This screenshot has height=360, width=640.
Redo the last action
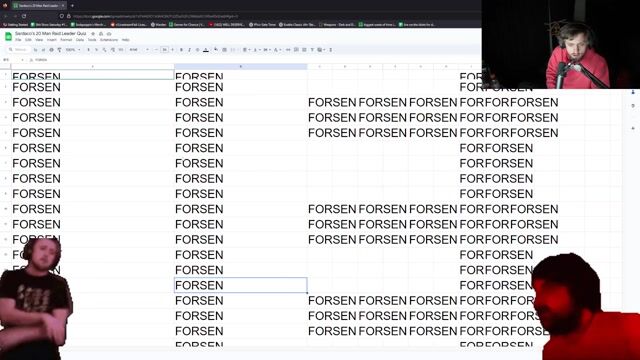click(43, 50)
